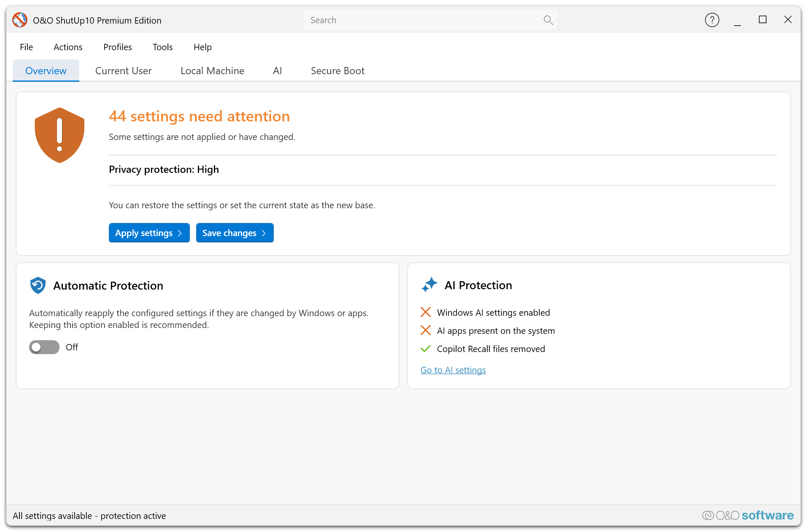Click the 'Privacy protection: High' text

164,169
